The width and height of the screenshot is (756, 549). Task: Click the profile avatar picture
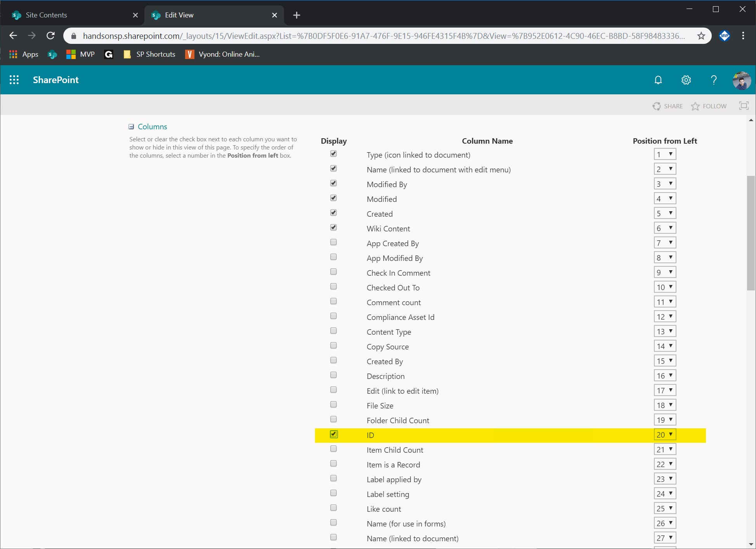[742, 80]
